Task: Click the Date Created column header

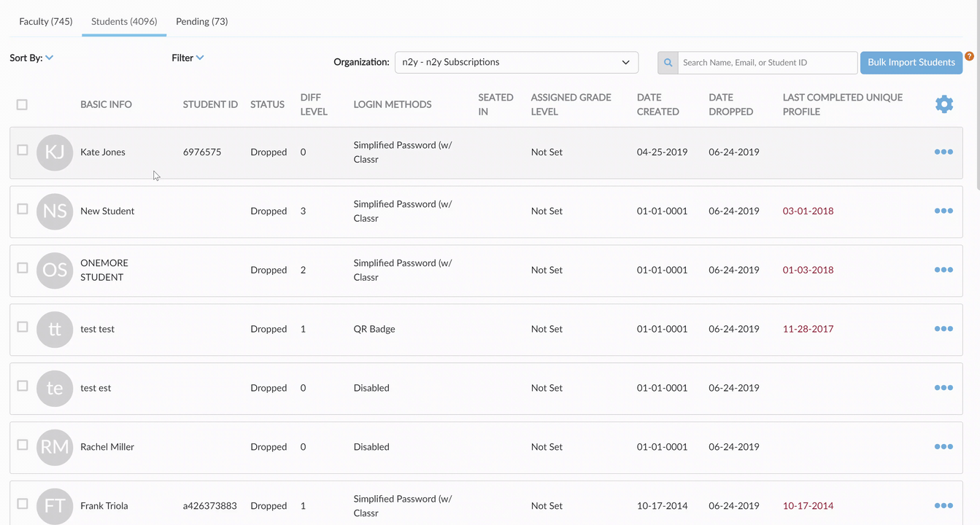Action: point(658,104)
